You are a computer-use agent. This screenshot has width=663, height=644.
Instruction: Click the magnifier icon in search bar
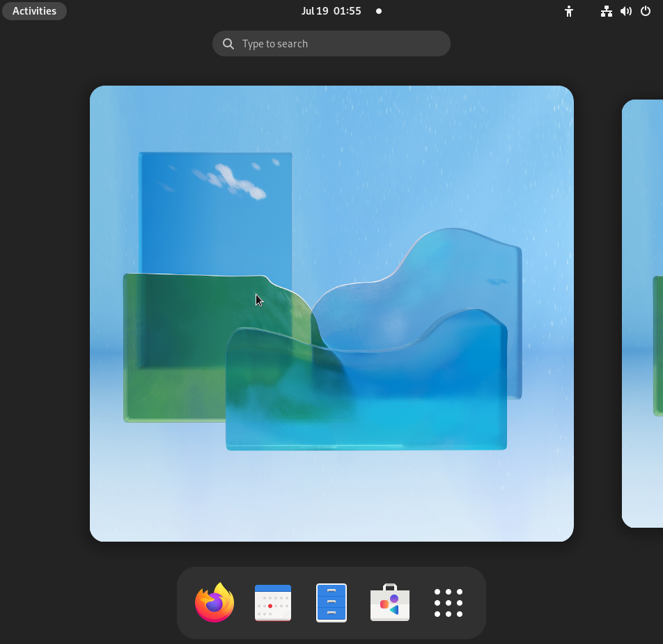coord(228,44)
